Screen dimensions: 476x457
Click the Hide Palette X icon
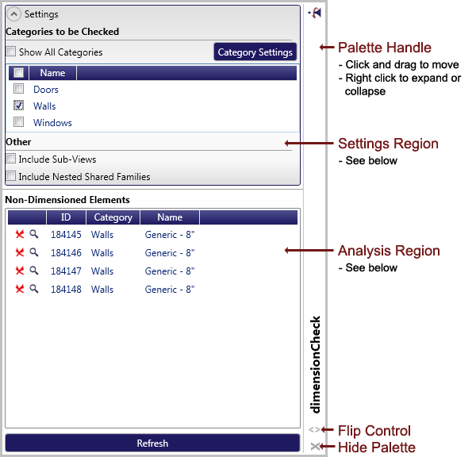pos(315,447)
